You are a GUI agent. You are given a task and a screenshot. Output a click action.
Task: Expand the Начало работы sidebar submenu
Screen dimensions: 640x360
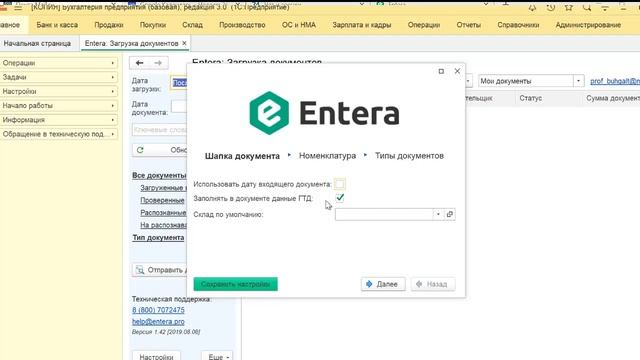[x=59, y=106]
